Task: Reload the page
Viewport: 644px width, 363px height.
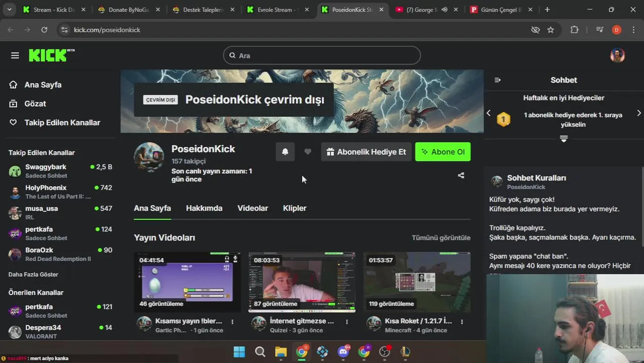Action: pyautogui.click(x=44, y=30)
